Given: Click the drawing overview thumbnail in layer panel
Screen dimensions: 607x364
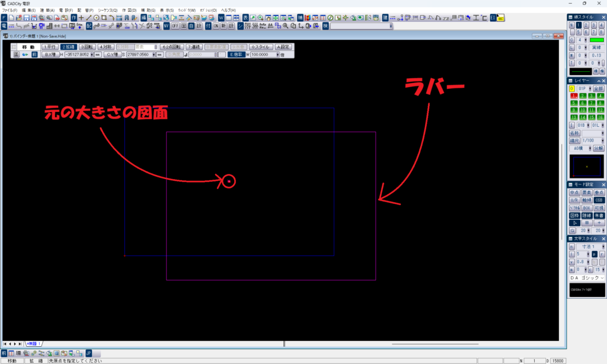Looking at the screenshot, I should pyautogui.click(x=586, y=166).
